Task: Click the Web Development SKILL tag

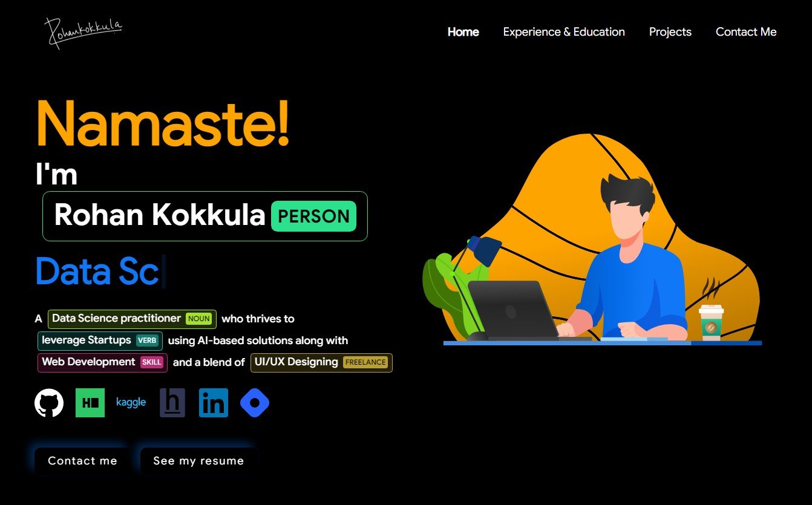Action: point(102,362)
